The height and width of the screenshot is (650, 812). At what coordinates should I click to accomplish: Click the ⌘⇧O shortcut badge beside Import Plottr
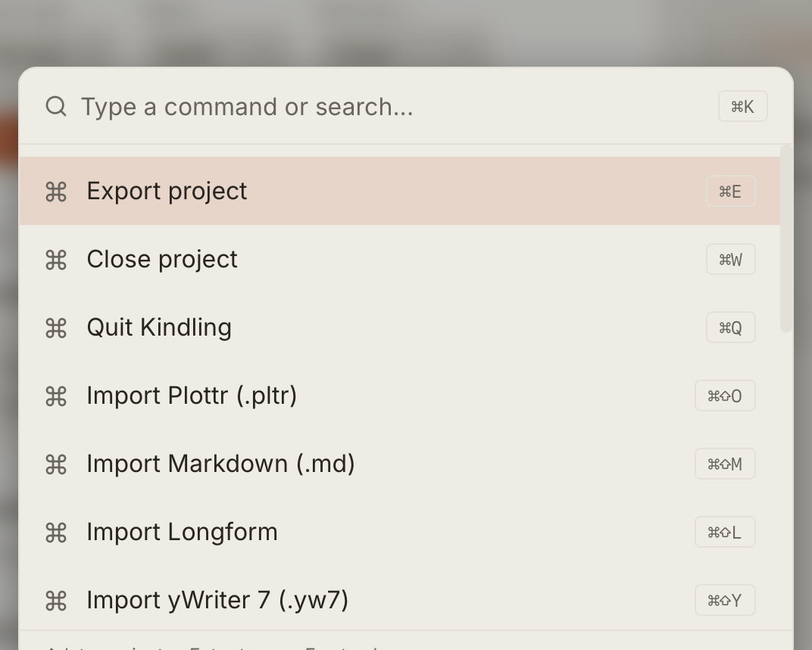click(x=725, y=395)
